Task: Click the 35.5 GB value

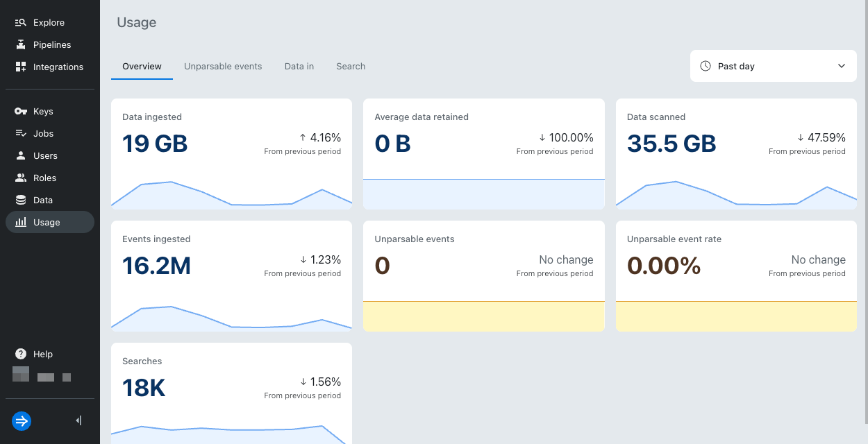Action: click(x=671, y=144)
